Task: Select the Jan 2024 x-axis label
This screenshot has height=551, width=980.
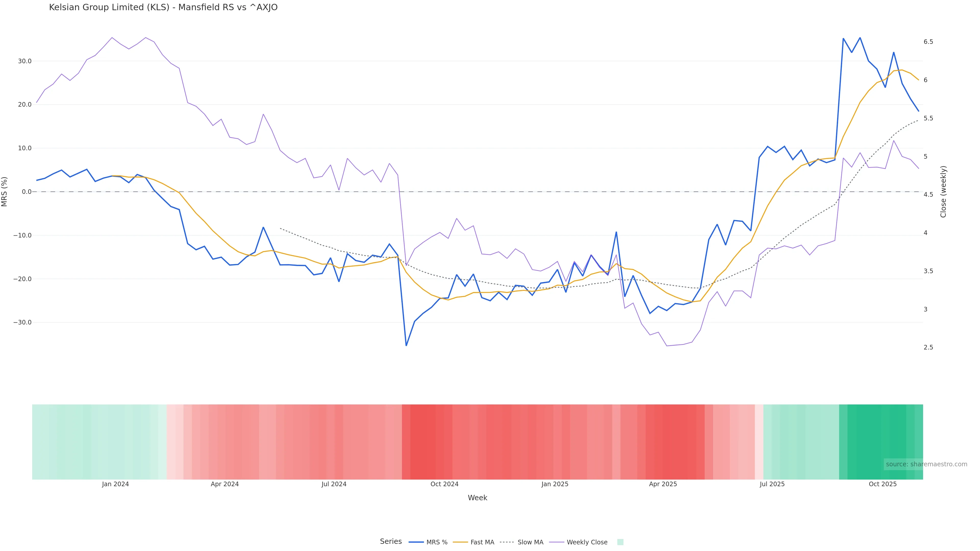Action: [115, 484]
